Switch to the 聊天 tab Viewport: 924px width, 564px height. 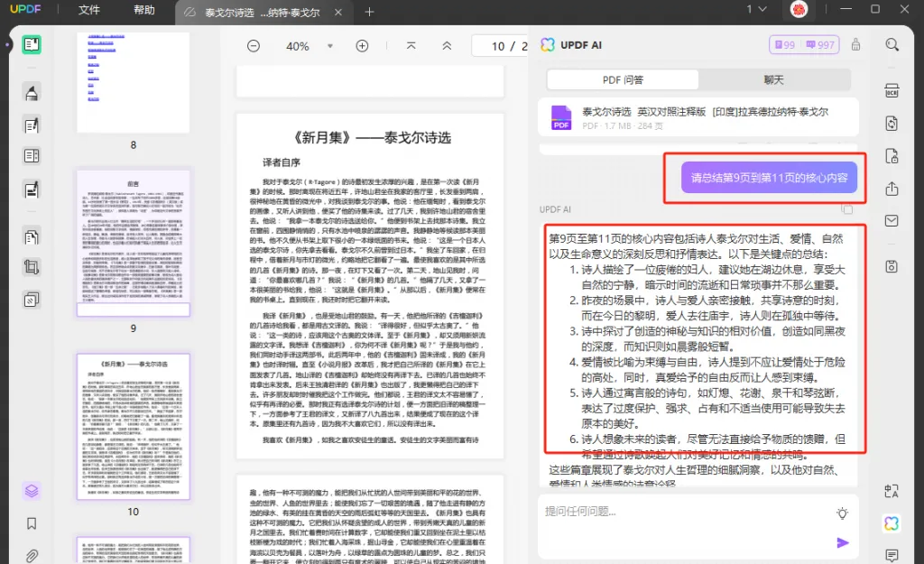[773, 79]
